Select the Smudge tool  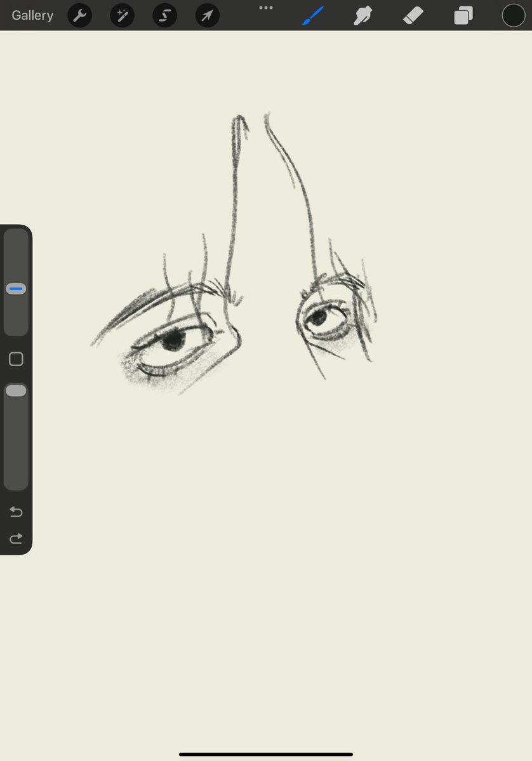tap(363, 15)
